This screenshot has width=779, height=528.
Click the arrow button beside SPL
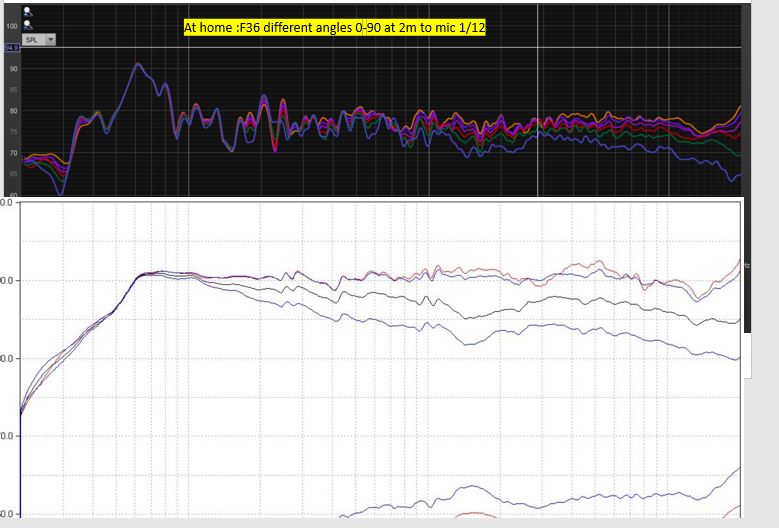point(50,39)
